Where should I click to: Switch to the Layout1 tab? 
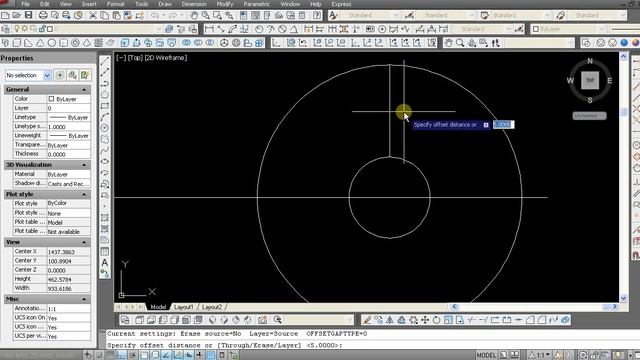click(x=184, y=307)
